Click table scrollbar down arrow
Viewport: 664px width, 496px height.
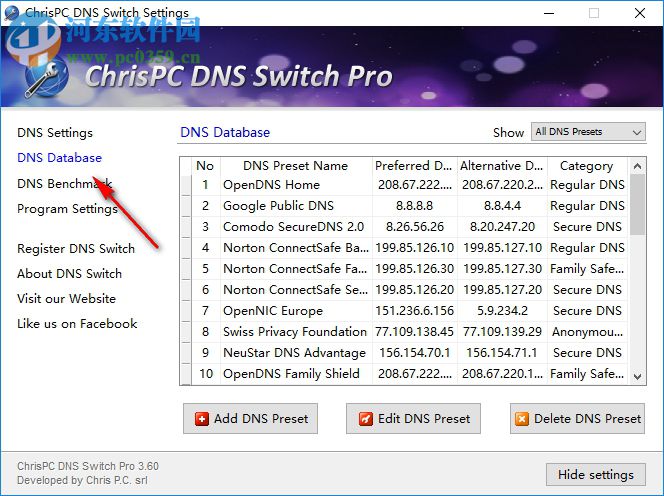(x=637, y=376)
